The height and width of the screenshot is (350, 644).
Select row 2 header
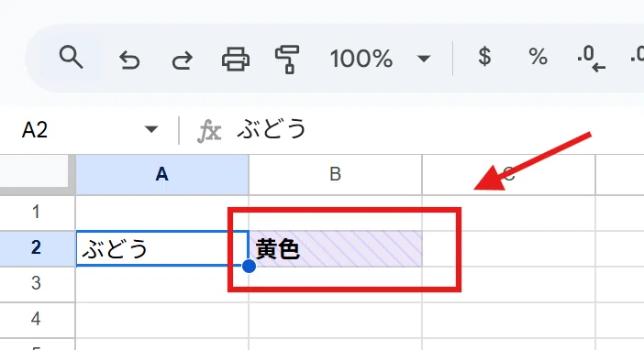coord(38,247)
